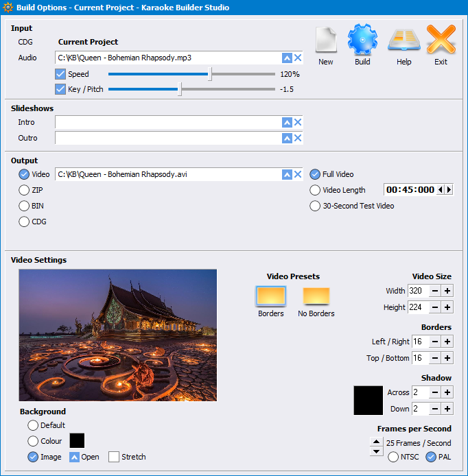
Task: Uncheck the Key / Pitch checkbox
Action: [60, 89]
